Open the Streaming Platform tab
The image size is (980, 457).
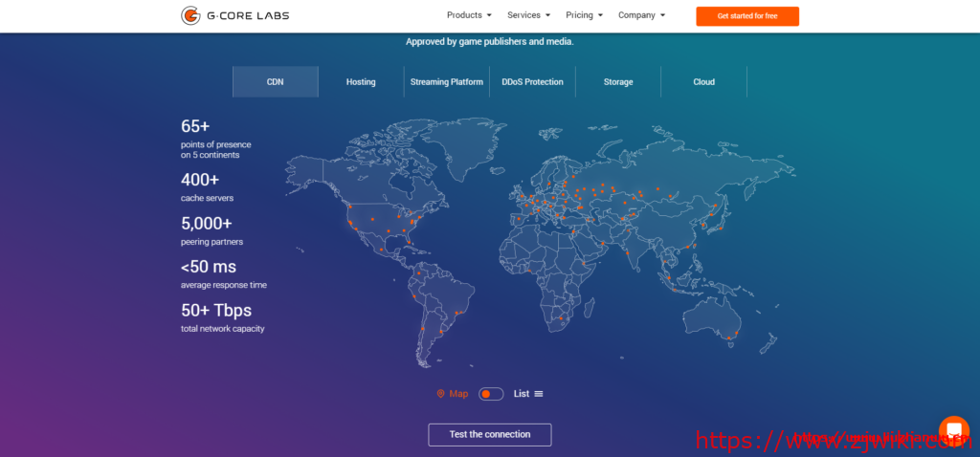tap(447, 82)
